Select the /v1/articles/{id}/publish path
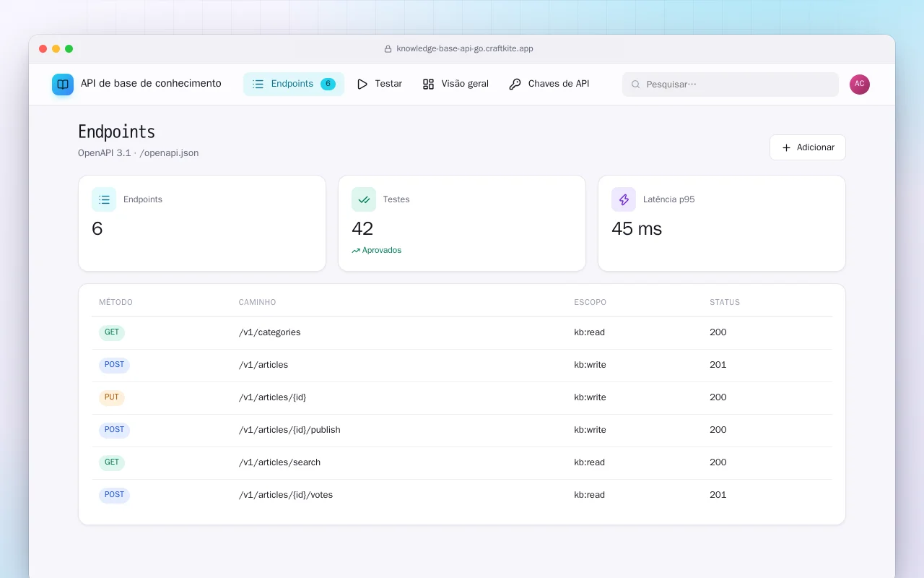 pyautogui.click(x=289, y=430)
